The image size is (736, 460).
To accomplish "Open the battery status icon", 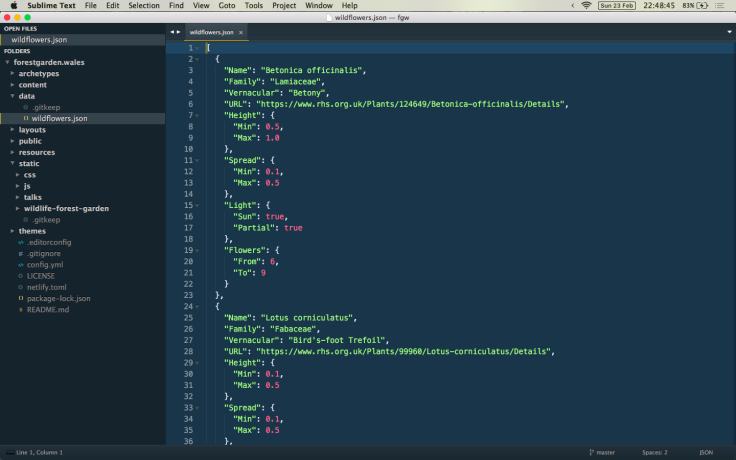I will [x=702, y=6].
